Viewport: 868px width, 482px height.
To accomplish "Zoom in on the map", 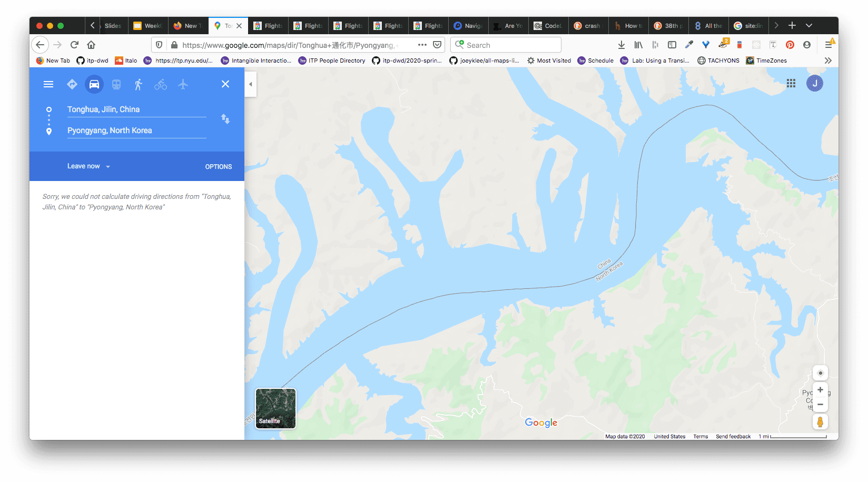I will click(820, 390).
